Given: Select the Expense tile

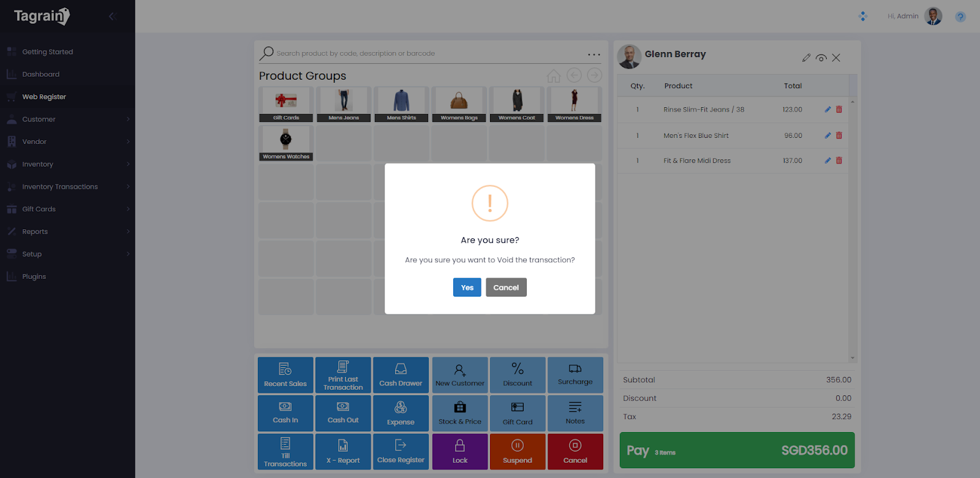Looking at the screenshot, I should [401, 413].
